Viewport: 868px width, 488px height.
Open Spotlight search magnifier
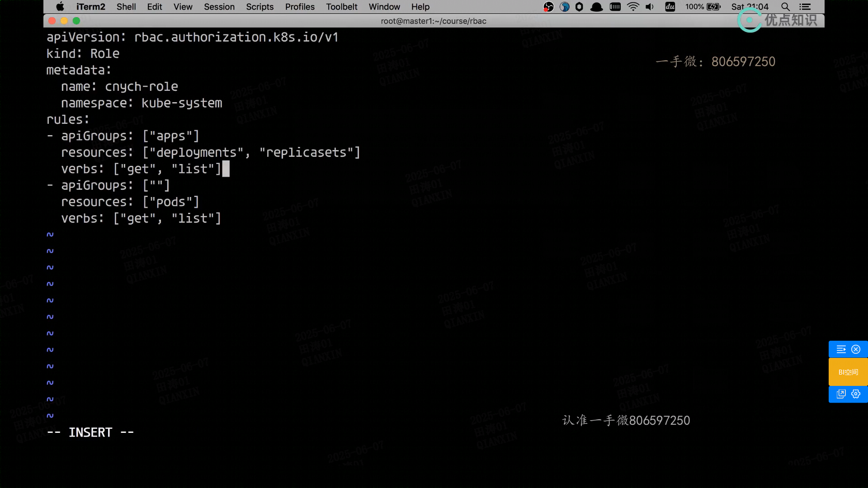785,7
